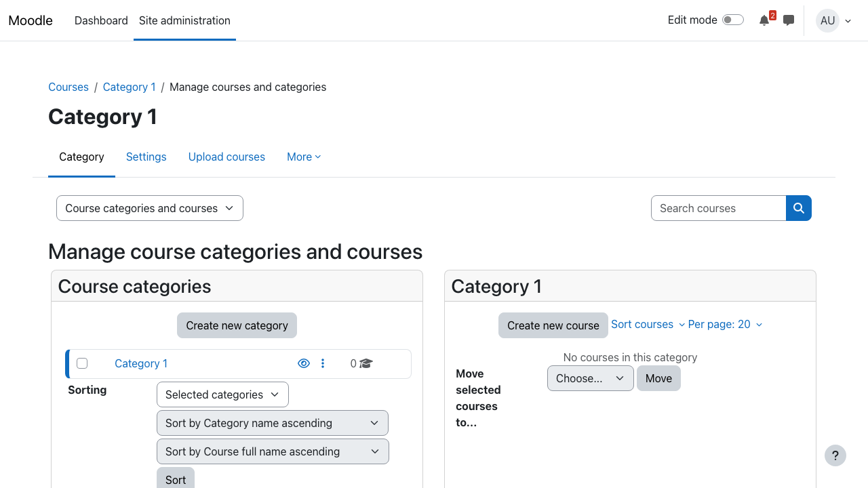Switch to the Upload courses tab
This screenshot has height=488, width=868.
point(226,157)
